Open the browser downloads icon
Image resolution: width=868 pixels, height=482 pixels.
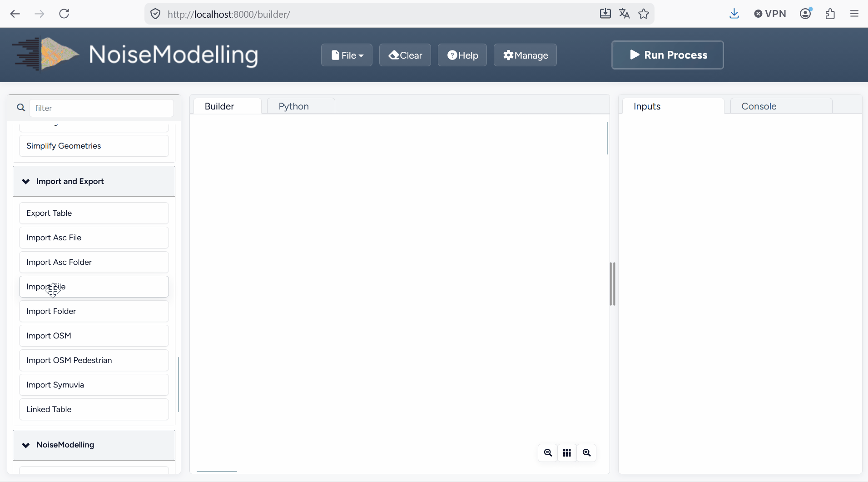734,14
